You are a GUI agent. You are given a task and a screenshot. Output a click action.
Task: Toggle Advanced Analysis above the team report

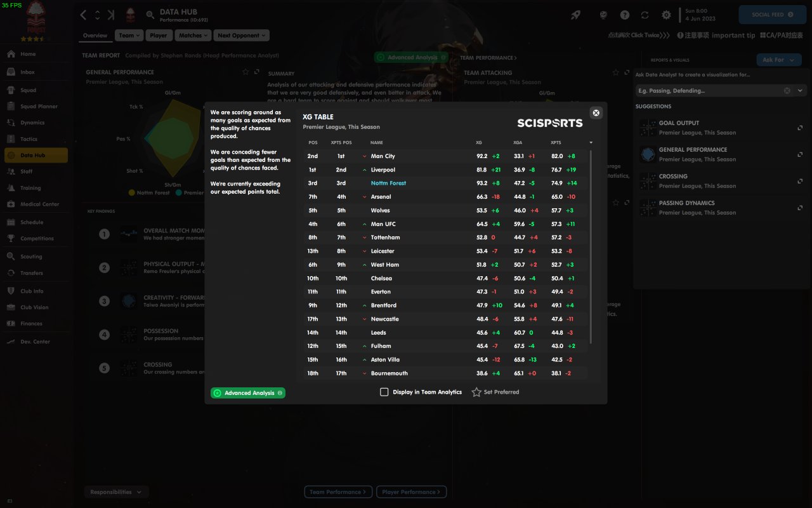412,58
